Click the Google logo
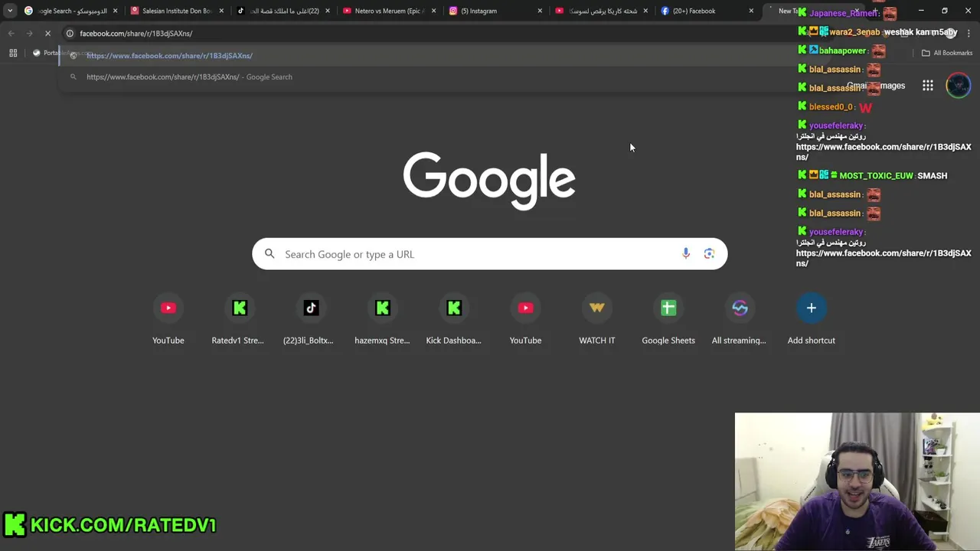Viewport: 980px width, 551px height. tap(489, 181)
